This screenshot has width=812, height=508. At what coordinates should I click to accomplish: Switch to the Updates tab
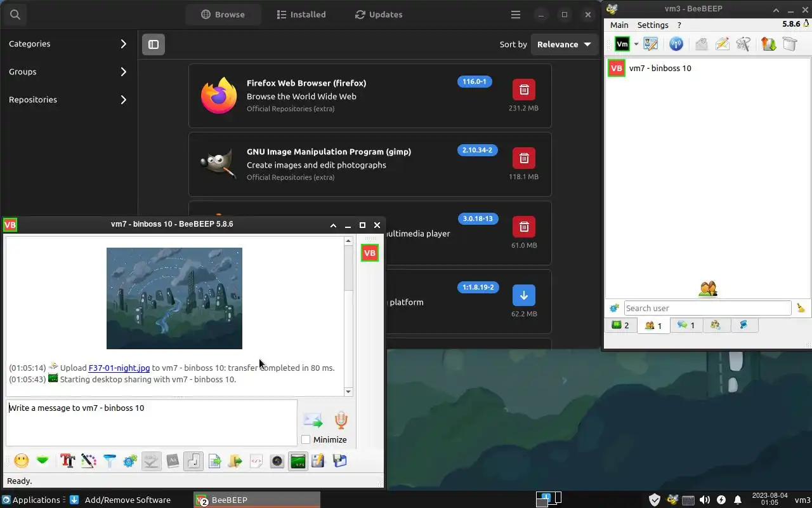tap(379, 15)
